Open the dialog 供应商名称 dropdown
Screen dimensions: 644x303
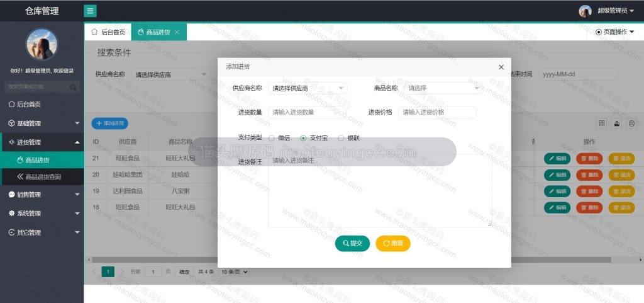pyautogui.click(x=308, y=88)
